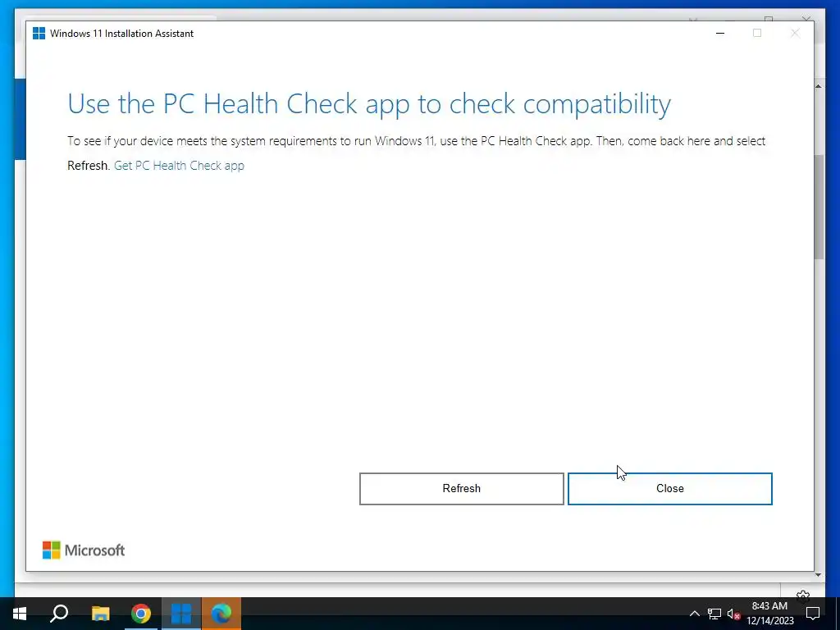Click the Windows 11 Installation Assistant title icon
Image resolution: width=840 pixels, height=630 pixels.
[x=39, y=33]
